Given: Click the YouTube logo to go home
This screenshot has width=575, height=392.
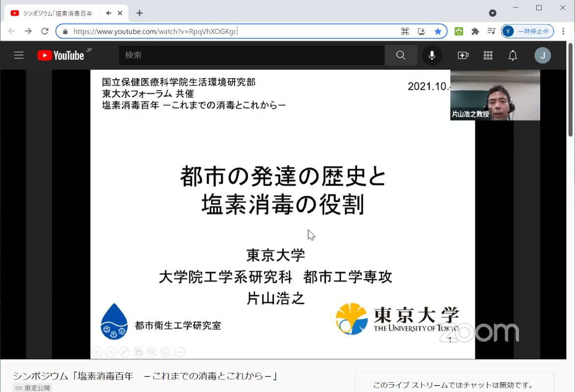Looking at the screenshot, I should [x=61, y=55].
